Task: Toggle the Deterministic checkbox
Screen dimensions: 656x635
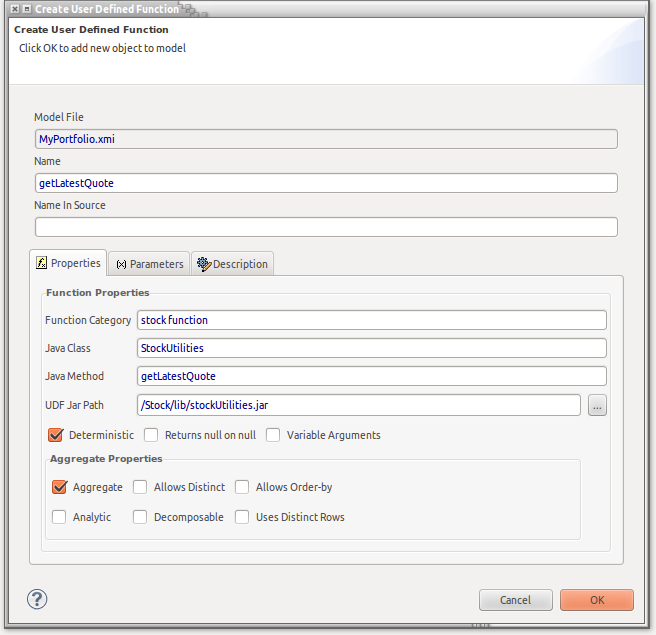Action: pyautogui.click(x=55, y=435)
